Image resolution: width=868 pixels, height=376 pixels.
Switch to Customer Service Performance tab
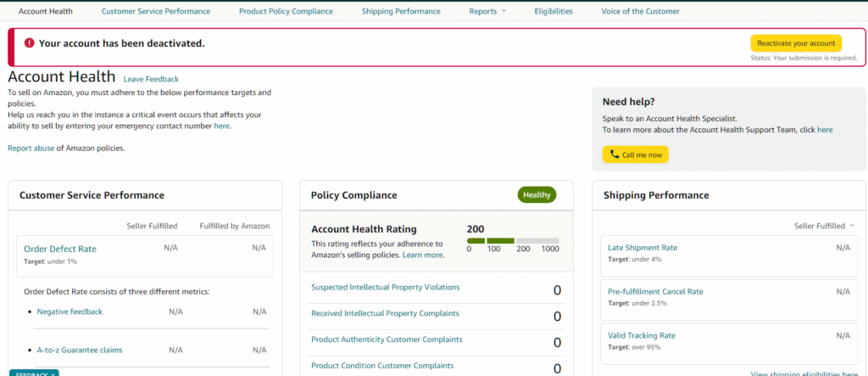(x=155, y=11)
